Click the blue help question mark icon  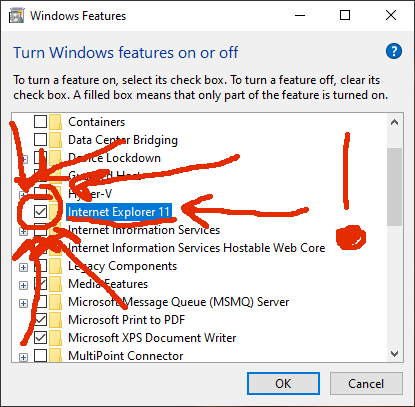(394, 51)
